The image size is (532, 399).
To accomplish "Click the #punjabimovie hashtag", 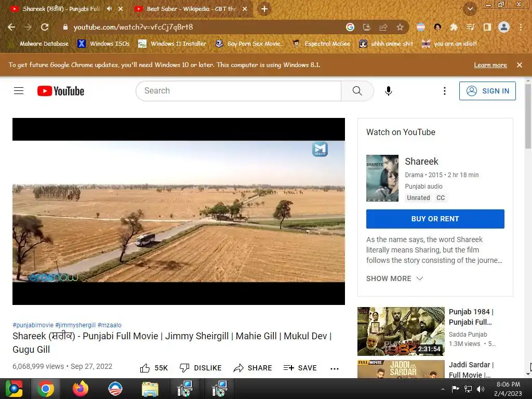I will [x=33, y=325].
